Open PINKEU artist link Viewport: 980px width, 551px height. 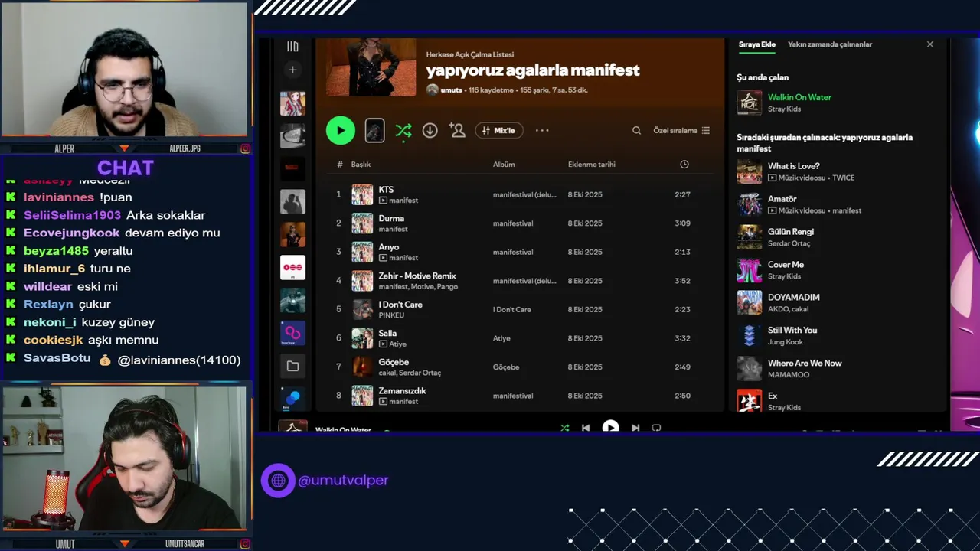391,315
